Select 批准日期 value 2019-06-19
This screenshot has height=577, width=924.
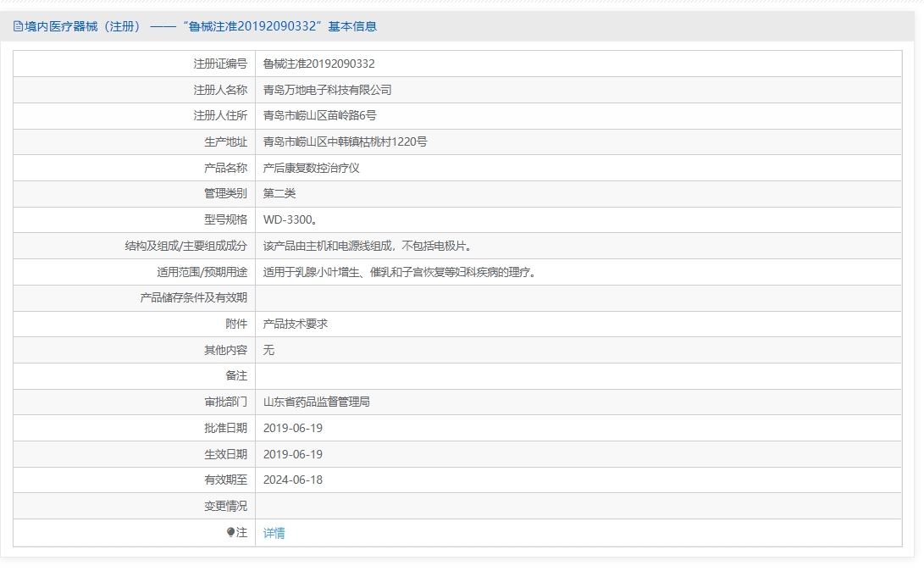[293, 428]
